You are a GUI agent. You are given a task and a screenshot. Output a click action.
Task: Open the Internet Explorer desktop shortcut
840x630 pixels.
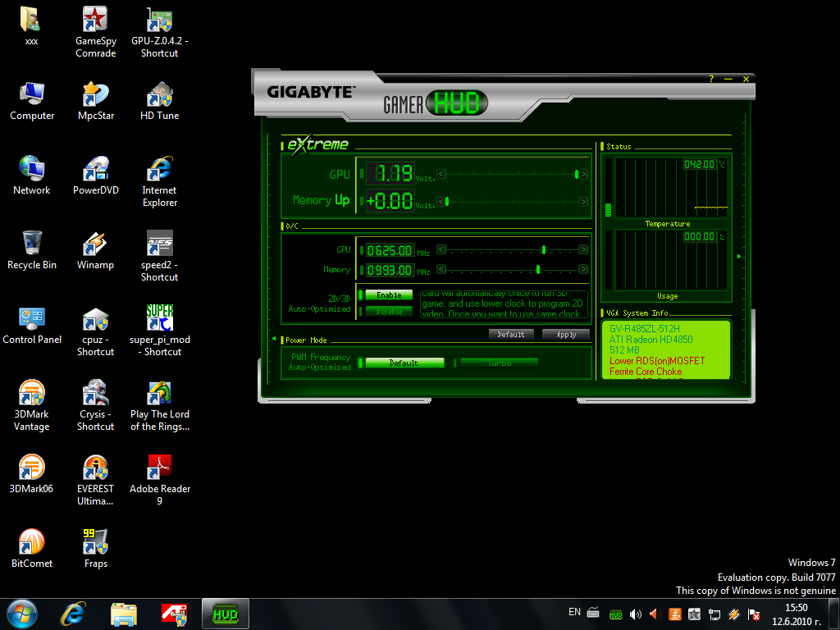click(x=160, y=181)
